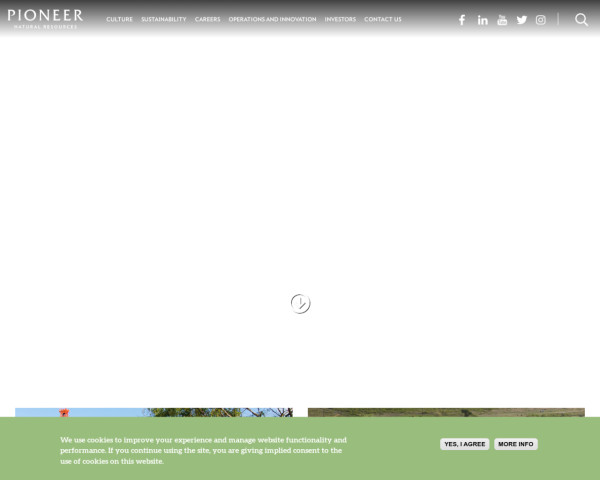This screenshot has height=480, width=600.
Task: Open the Careers menu
Action: click(x=207, y=19)
